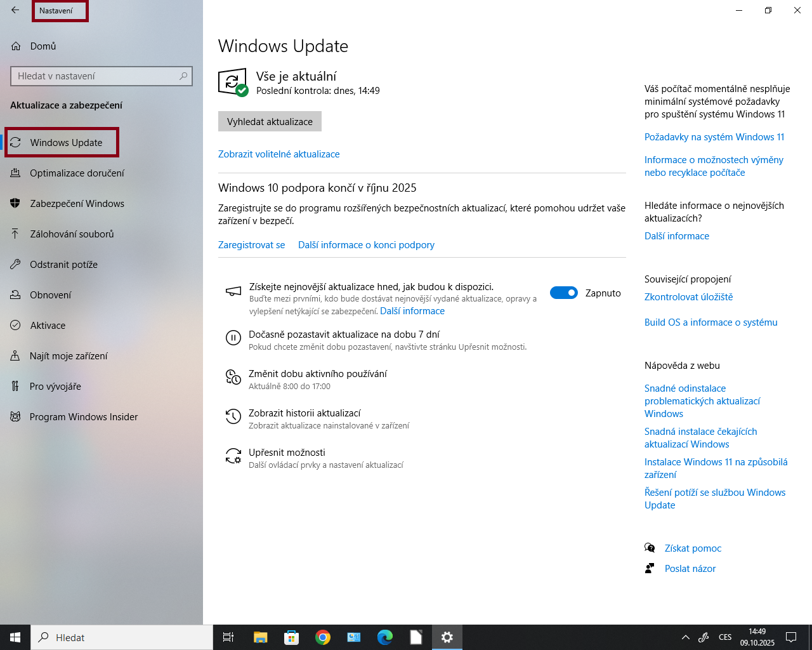Image resolution: width=812 pixels, height=650 pixels.
Task: Click the Program Windows Insider cat icon
Action: 15,417
